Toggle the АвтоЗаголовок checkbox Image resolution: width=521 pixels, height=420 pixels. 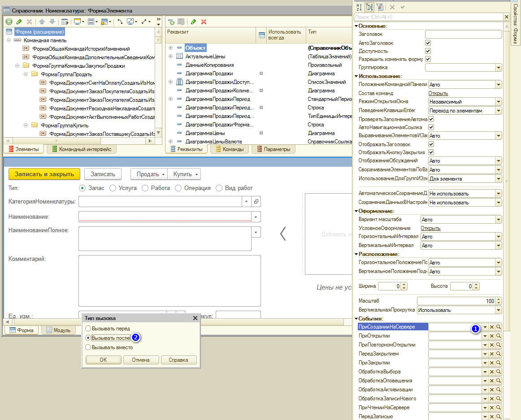pyautogui.click(x=428, y=43)
